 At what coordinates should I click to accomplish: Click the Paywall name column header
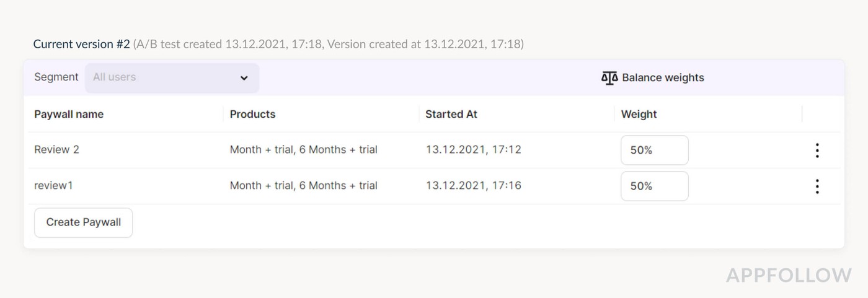coord(69,114)
